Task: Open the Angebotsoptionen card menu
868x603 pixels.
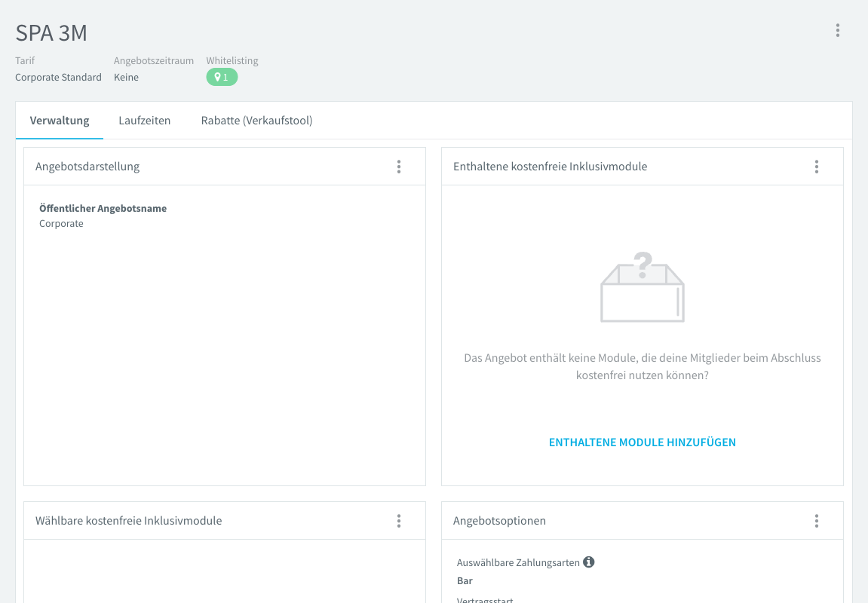Action: coord(817,521)
